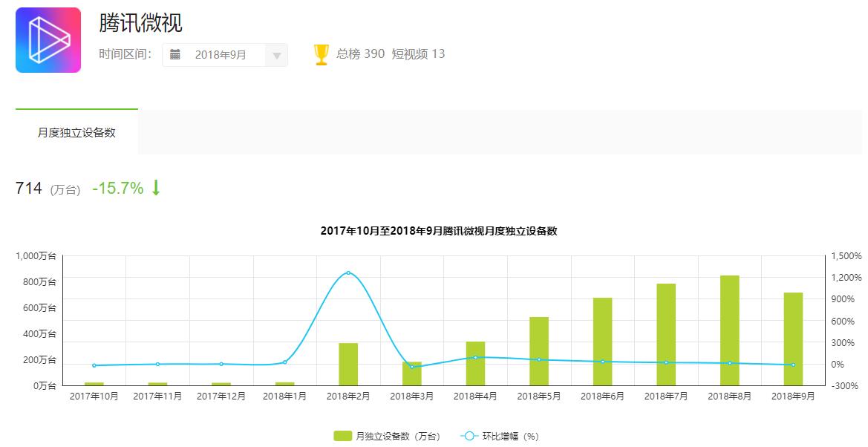This screenshot has height=447, width=868.
Task: Click the 2017年10月 line data point
Action: (94, 365)
